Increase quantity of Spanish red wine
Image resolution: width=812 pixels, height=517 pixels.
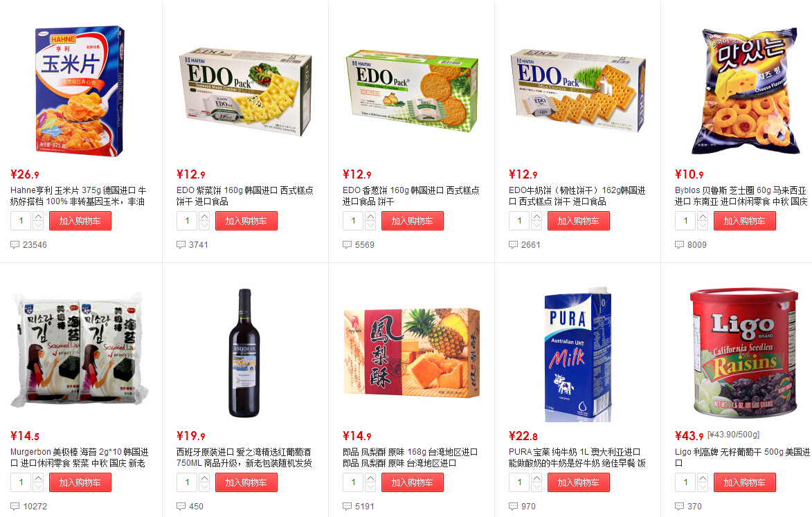click(204, 478)
